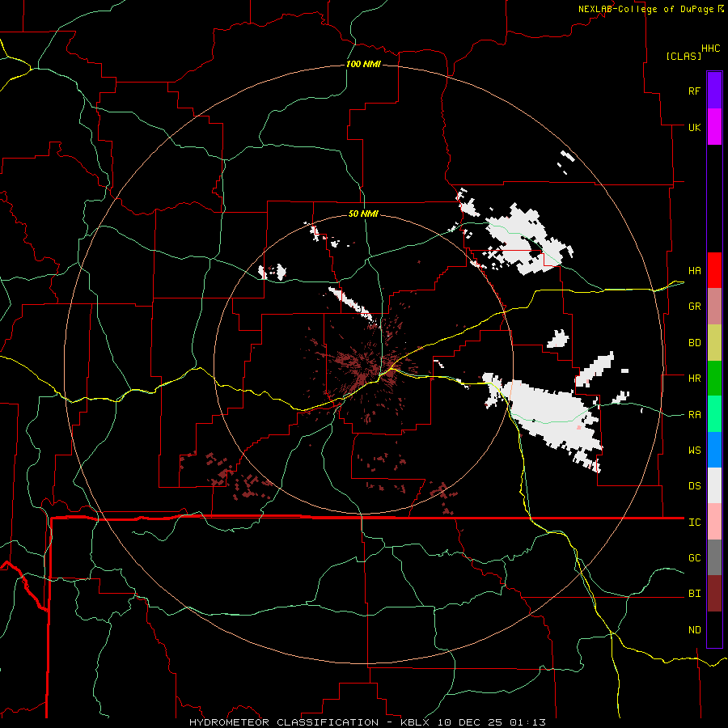Click the WS legend label

(694, 451)
